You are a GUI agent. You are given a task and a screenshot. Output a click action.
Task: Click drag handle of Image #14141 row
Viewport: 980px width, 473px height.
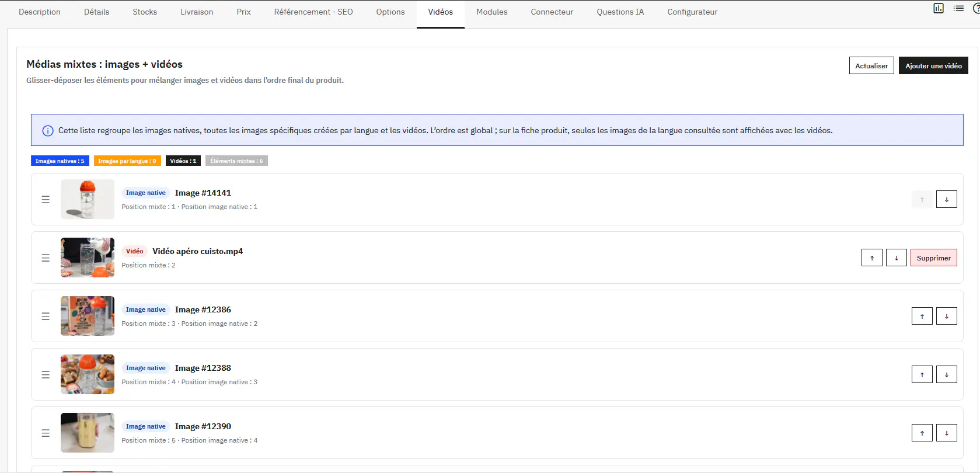point(46,200)
